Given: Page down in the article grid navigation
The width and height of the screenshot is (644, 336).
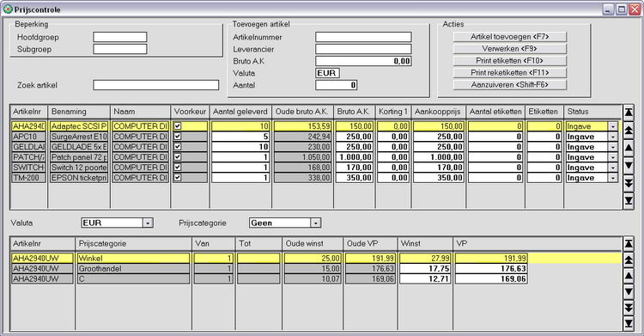Looking at the screenshot, I should (x=628, y=183).
